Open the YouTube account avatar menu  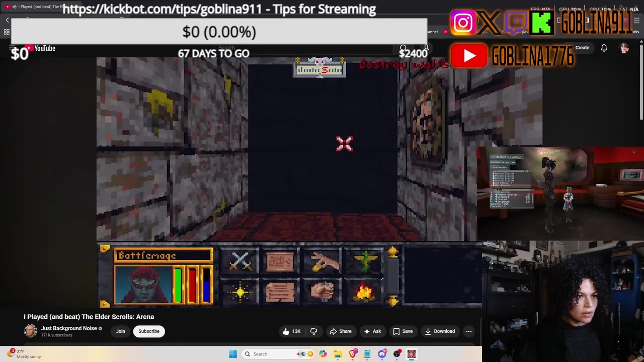624,48
